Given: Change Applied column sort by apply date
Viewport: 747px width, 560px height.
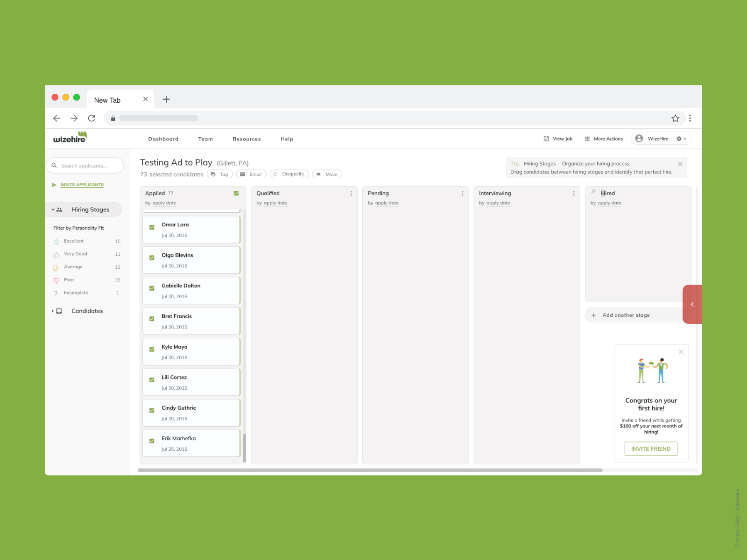Looking at the screenshot, I should pyautogui.click(x=164, y=203).
